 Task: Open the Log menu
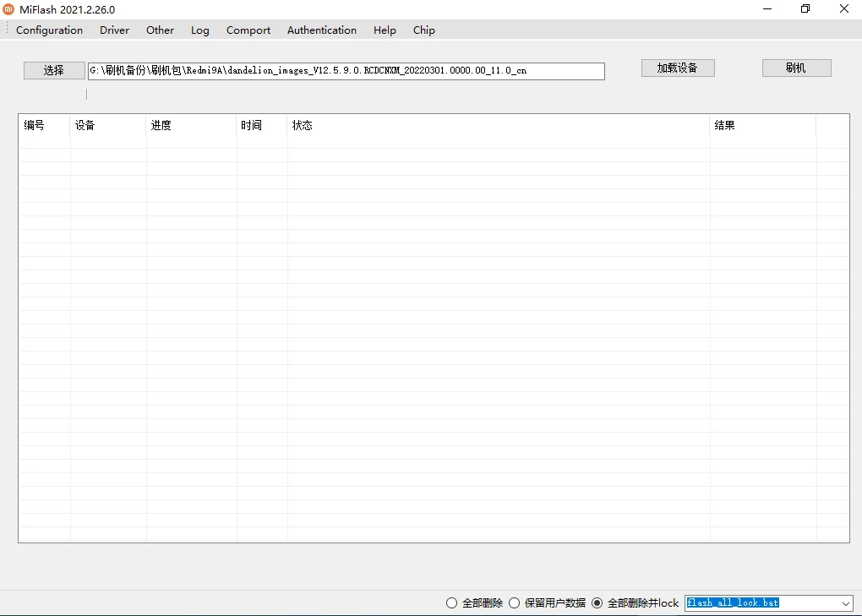coord(200,30)
